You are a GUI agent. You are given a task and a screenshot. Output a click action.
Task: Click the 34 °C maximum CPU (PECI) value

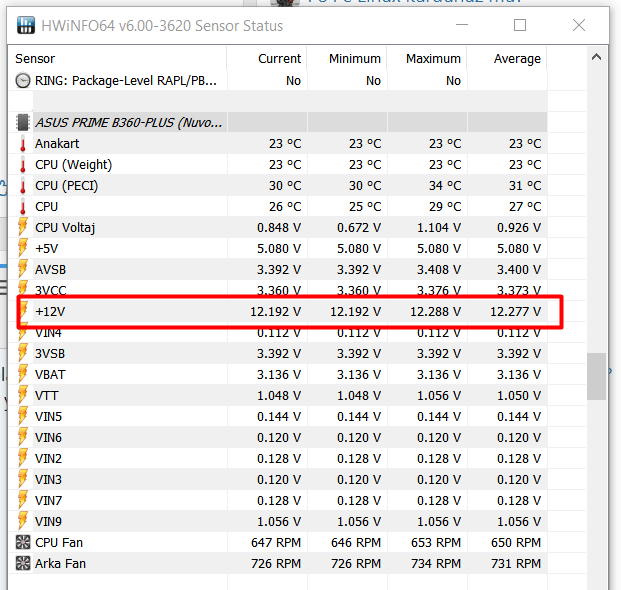pos(445,185)
